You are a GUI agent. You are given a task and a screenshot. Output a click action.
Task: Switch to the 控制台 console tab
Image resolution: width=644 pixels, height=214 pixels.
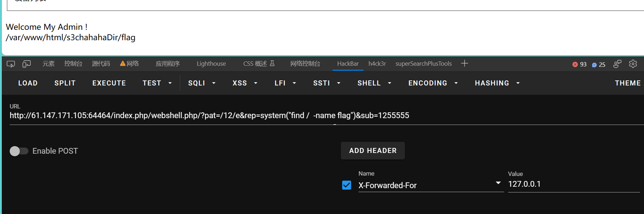(73, 64)
